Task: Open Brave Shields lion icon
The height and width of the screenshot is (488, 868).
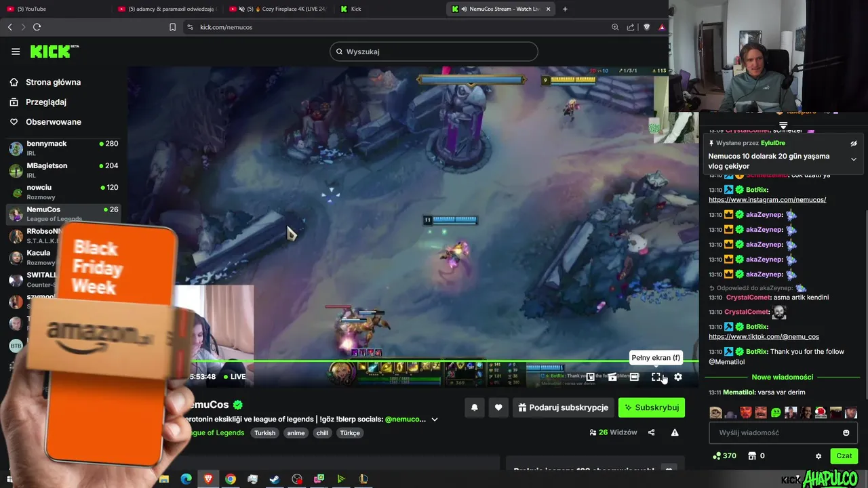Action: coord(646,27)
